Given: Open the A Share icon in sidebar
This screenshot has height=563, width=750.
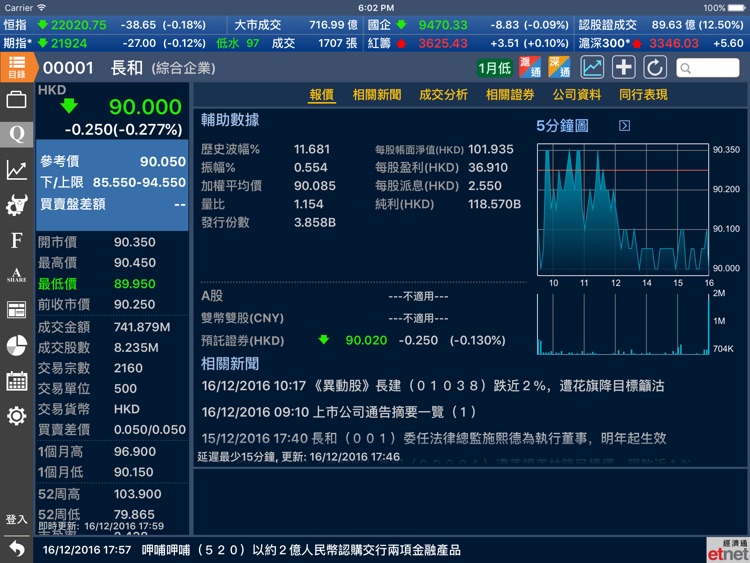Looking at the screenshot, I should 16,275.
